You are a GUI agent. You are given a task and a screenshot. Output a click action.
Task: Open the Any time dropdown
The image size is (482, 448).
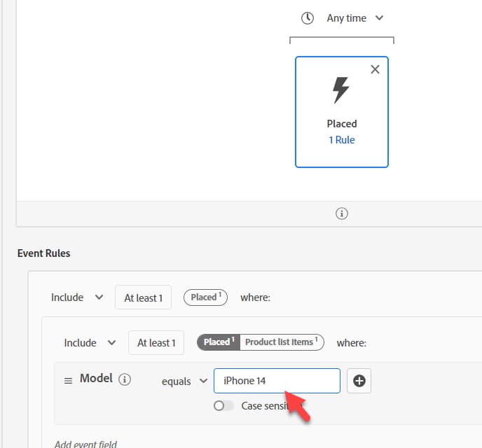click(354, 18)
